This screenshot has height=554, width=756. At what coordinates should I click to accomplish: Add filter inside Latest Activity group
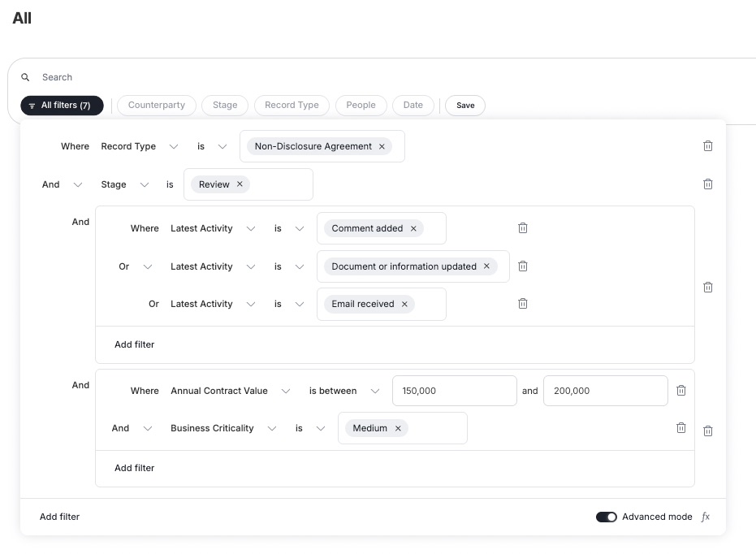click(135, 344)
